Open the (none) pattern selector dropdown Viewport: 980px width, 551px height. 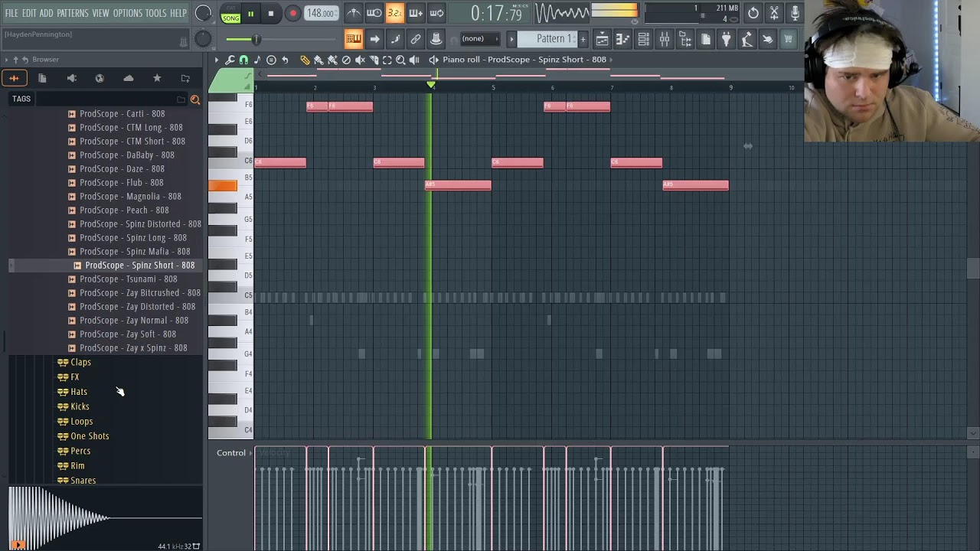point(480,39)
